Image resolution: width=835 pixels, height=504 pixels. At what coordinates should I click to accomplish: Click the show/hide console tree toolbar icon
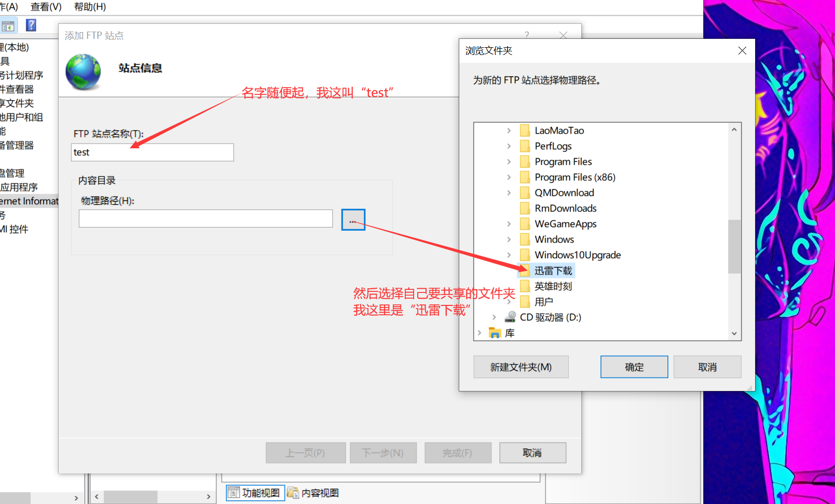point(8,26)
